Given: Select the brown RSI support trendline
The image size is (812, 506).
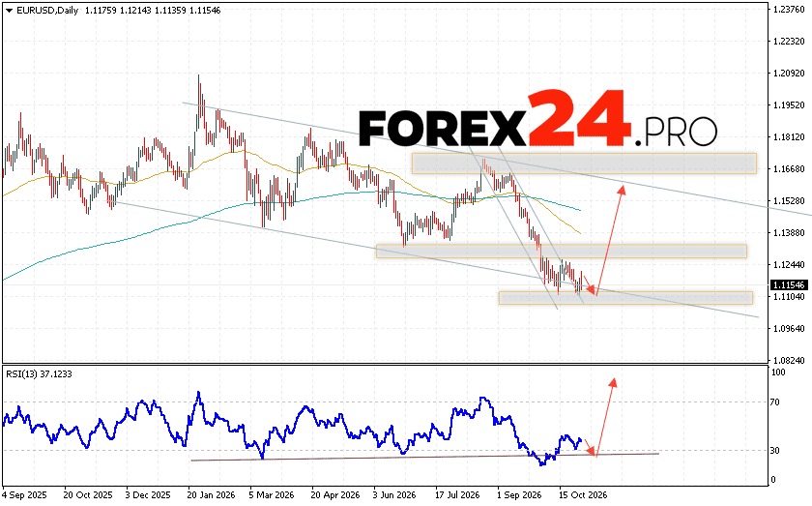Looking at the screenshot, I should pos(424,457).
